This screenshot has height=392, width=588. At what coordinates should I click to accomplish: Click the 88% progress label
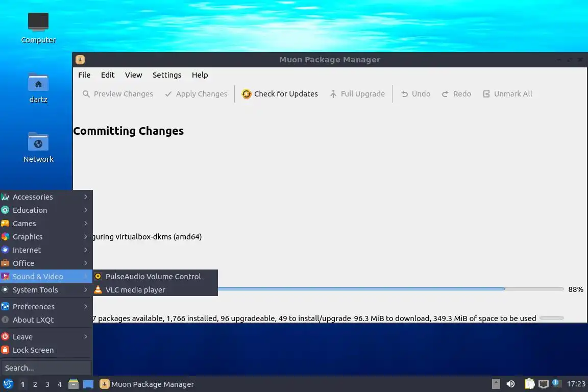576,289
